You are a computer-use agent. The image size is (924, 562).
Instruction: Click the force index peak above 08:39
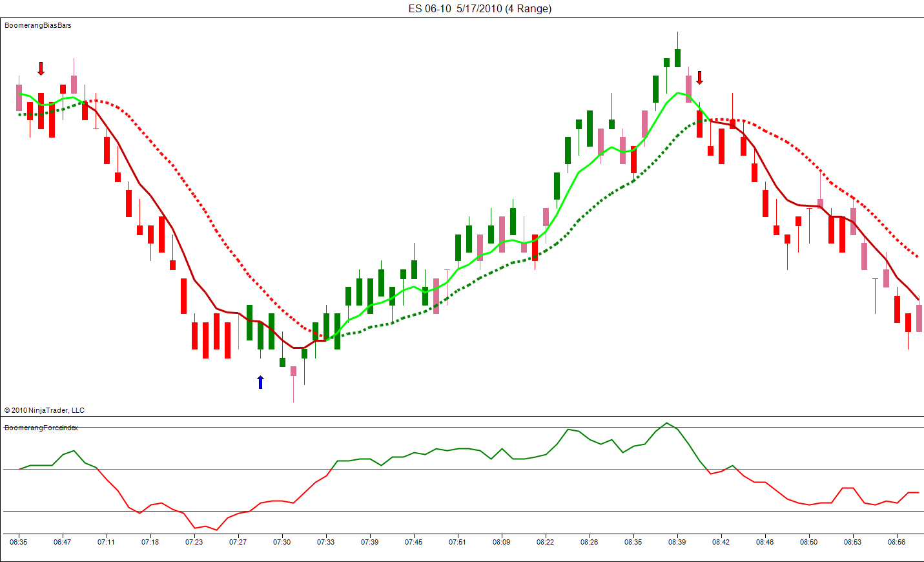(667, 423)
